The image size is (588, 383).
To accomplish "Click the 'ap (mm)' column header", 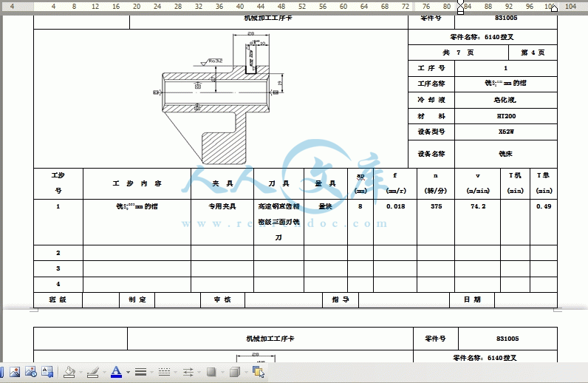I will (x=360, y=183).
